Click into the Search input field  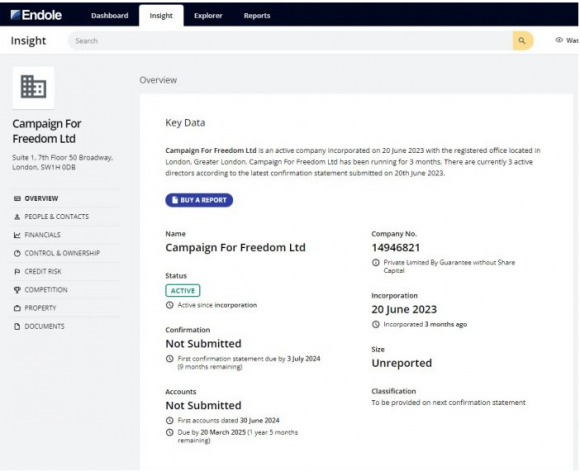[x=290, y=41]
